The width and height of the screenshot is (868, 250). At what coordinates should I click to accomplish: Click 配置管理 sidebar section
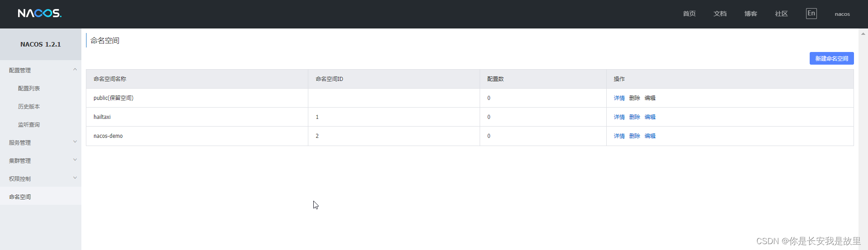point(20,71)
